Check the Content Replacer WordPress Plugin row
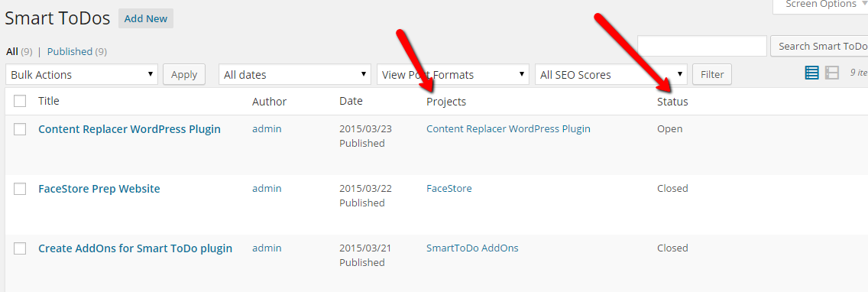 pos(20,129)
